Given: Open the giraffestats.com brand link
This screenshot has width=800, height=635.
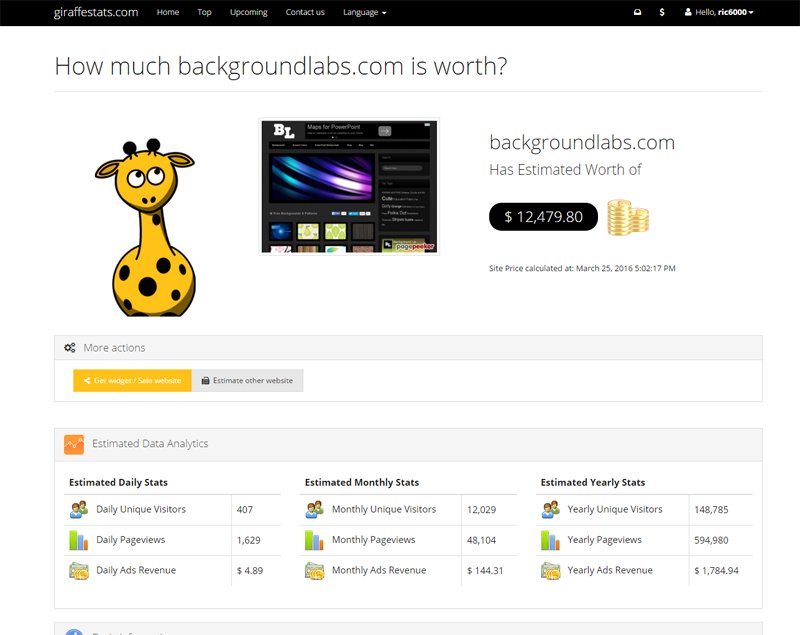Looking at the screenshot, I should click(96, 12).
